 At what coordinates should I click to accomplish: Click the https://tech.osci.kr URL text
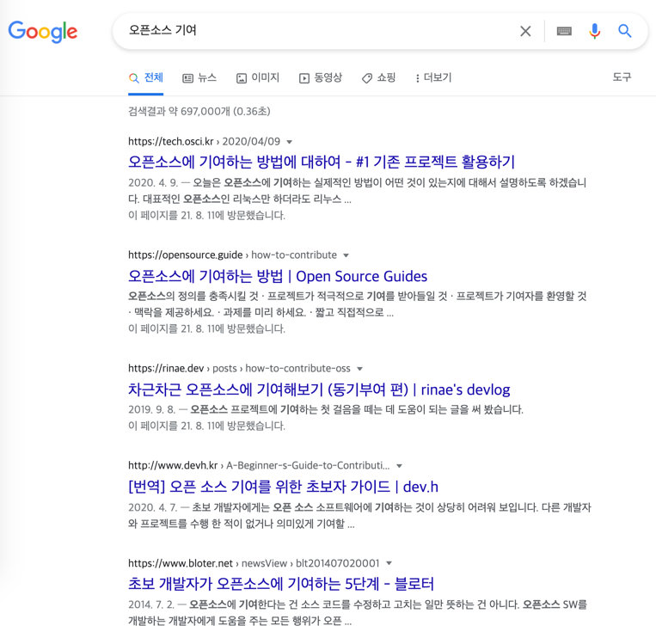171,141
